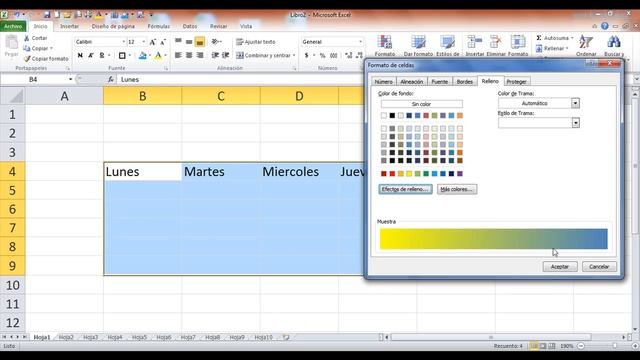Switch to the Alineación dialog tab
Screen dimensions: 640x360
(x=411, y=82)
